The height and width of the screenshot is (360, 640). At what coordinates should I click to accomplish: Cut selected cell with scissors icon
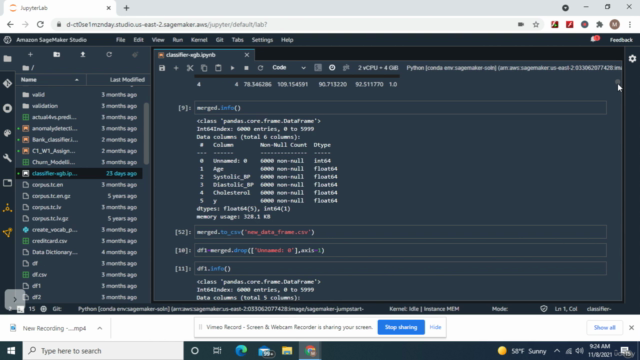pyautogui.click(x=190, y=68)
